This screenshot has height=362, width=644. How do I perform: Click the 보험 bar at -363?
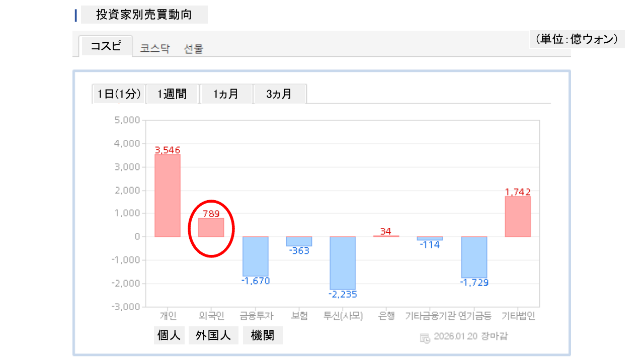pos(299,241)
